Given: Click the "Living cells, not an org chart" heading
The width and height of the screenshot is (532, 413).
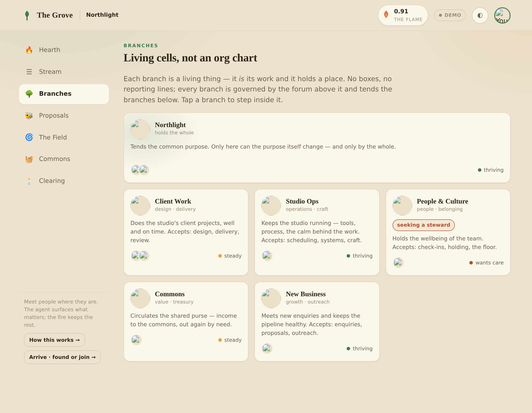Looking at the screenshot, I should point(190,58).
